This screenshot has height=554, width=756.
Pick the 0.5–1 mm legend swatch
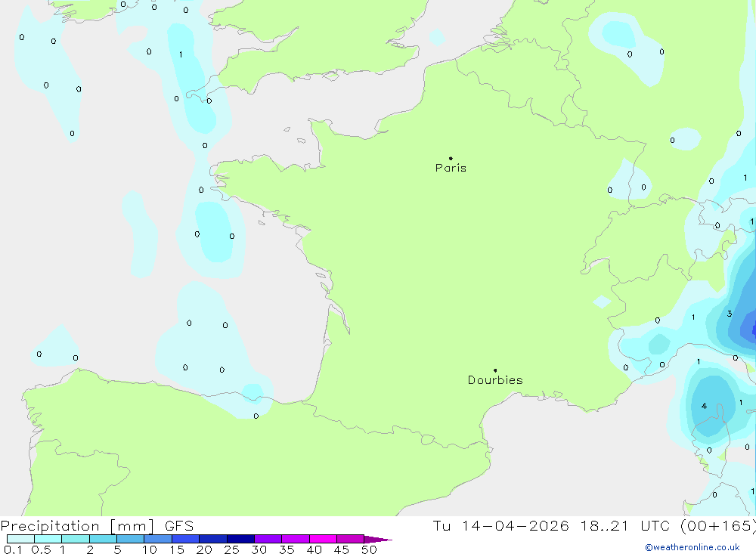click(48, 539)
